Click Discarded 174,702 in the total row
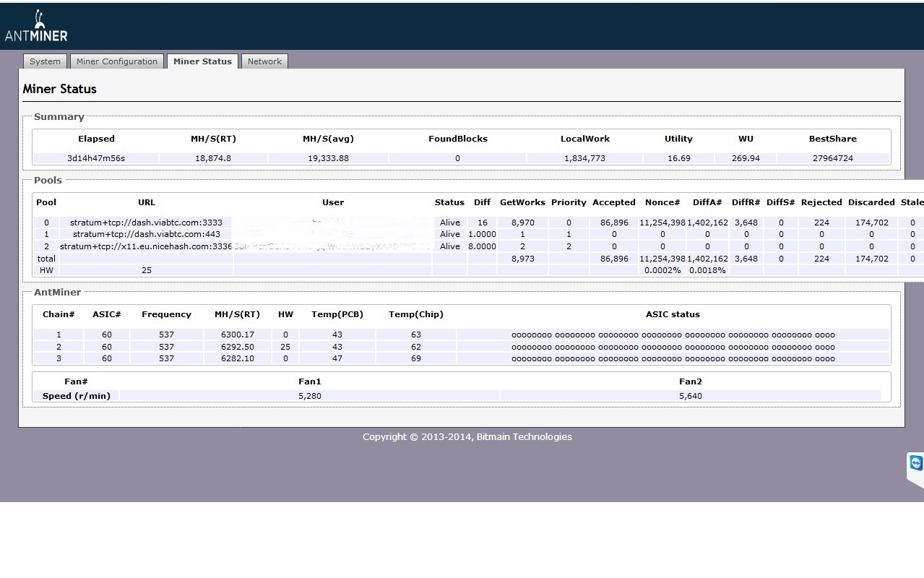 coord(871,259)
